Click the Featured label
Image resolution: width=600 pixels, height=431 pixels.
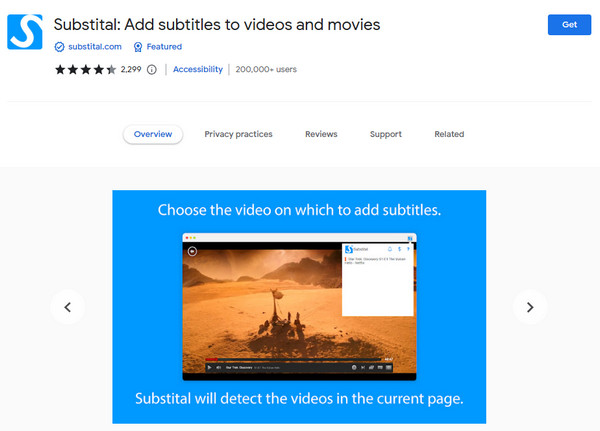(164, 47)
